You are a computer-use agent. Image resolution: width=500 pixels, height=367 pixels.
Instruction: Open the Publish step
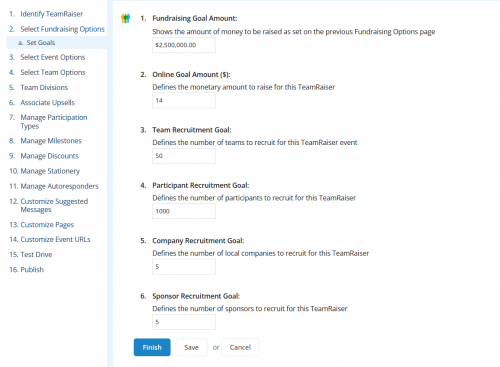point(32,270)
